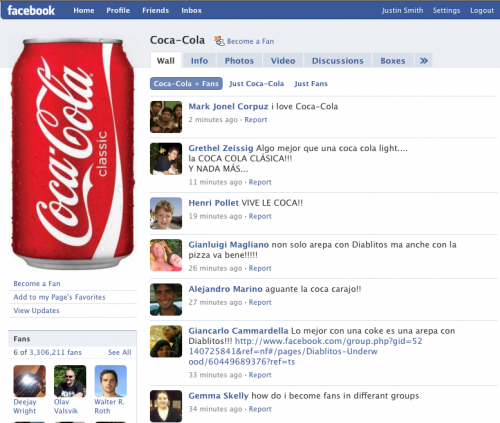Image resolution: width=500 pixels, height=423 pixels.
Task: Click the Become a Fan icon beside Coca-Cola title
Action: [219, 41]
